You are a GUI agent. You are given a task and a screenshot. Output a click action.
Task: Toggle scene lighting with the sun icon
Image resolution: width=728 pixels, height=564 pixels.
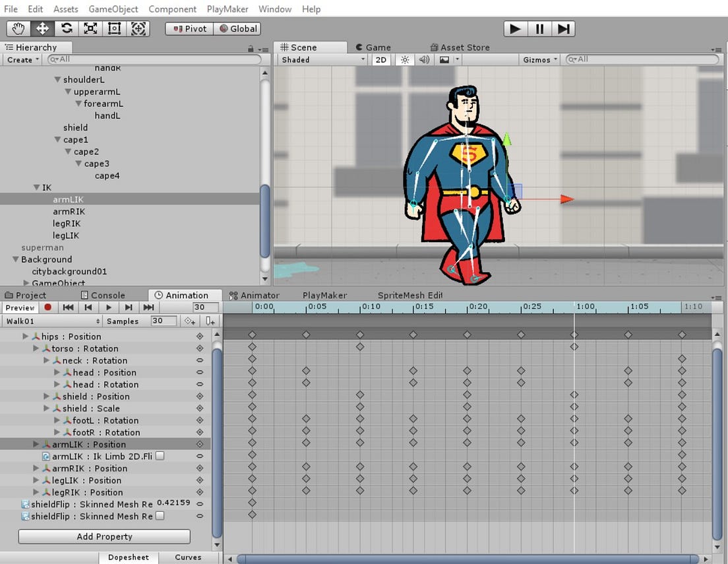(x=404, y=59)
